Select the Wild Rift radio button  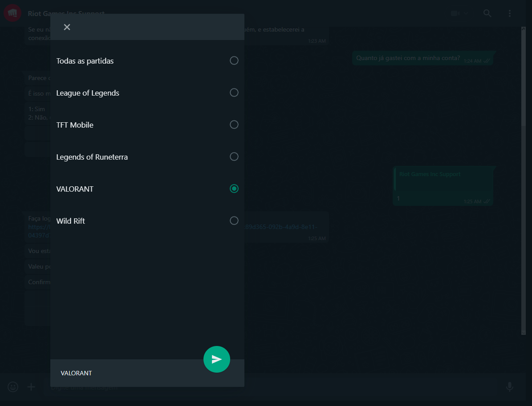(234, 221)
